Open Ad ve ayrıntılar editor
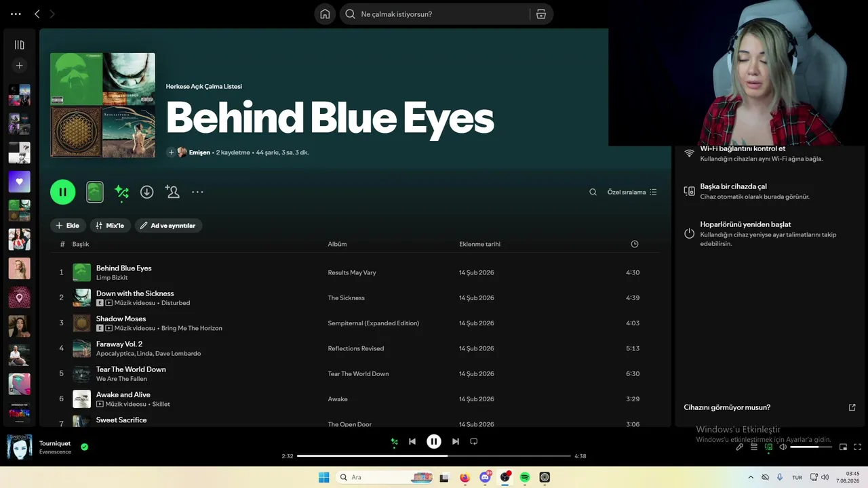This screenshot has height=488, width=868. 168,226
